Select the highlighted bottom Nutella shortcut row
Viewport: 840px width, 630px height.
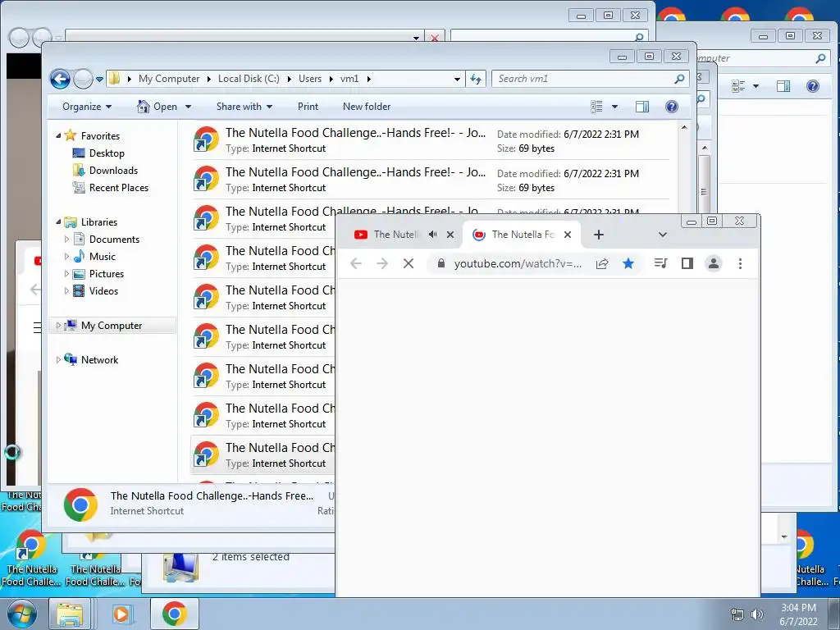click(263, 454)
